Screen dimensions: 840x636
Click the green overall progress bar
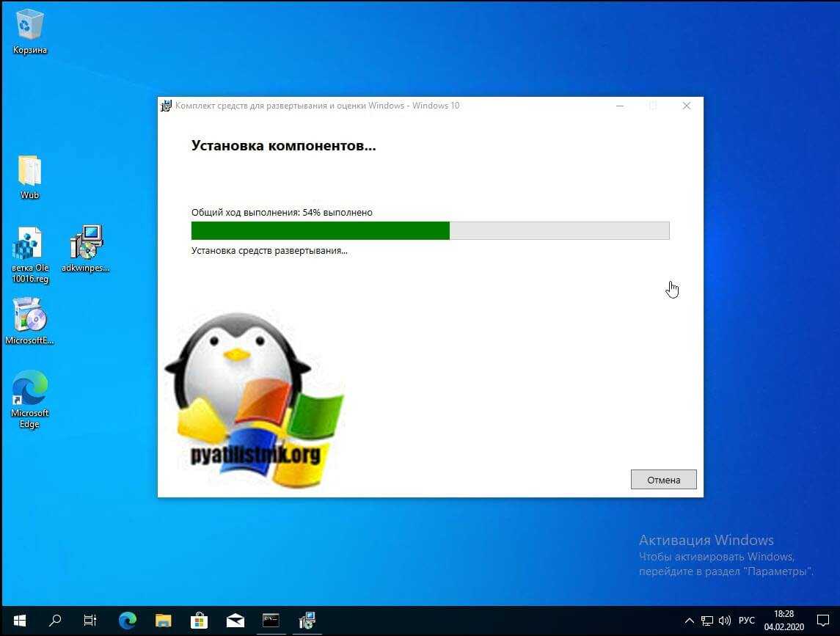pos(430,230)
